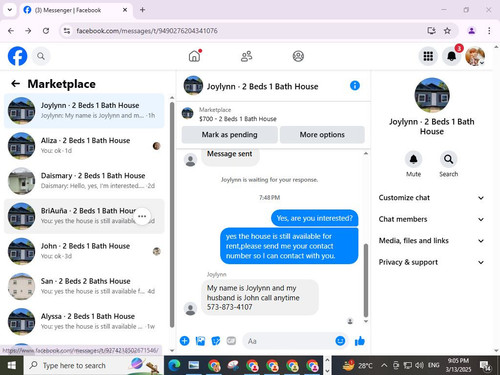Click the chat messages scrollbar
Image resolution: width=500 pixels, height=375 pixels.
[366, 280]
